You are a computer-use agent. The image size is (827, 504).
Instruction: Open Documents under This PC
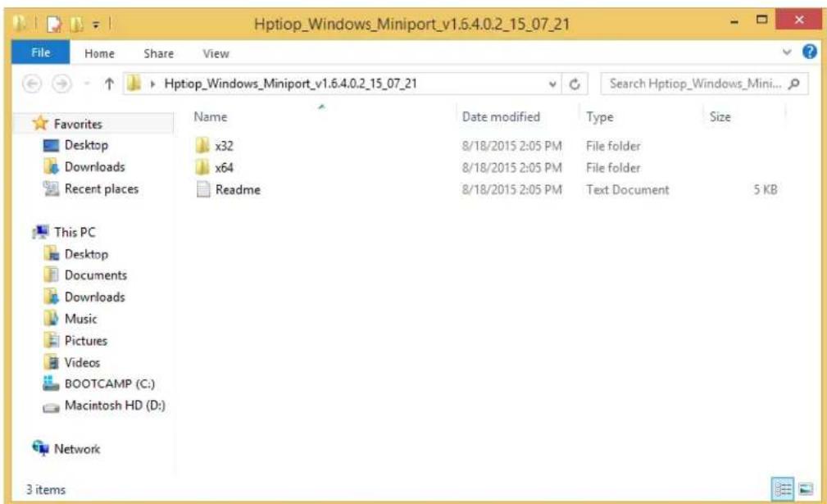95,275
